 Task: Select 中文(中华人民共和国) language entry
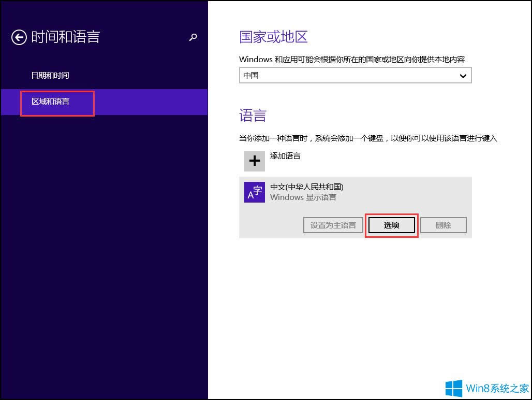point(304,186)
